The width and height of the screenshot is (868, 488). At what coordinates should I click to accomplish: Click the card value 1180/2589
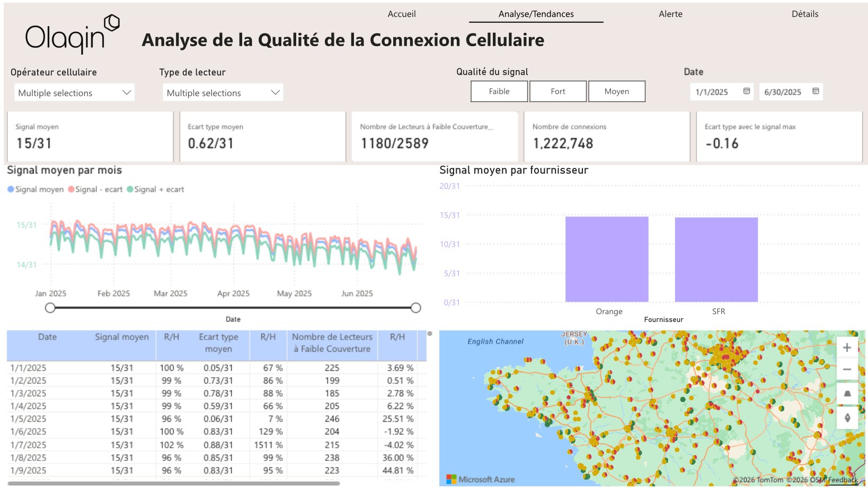(x=395, y=143)
